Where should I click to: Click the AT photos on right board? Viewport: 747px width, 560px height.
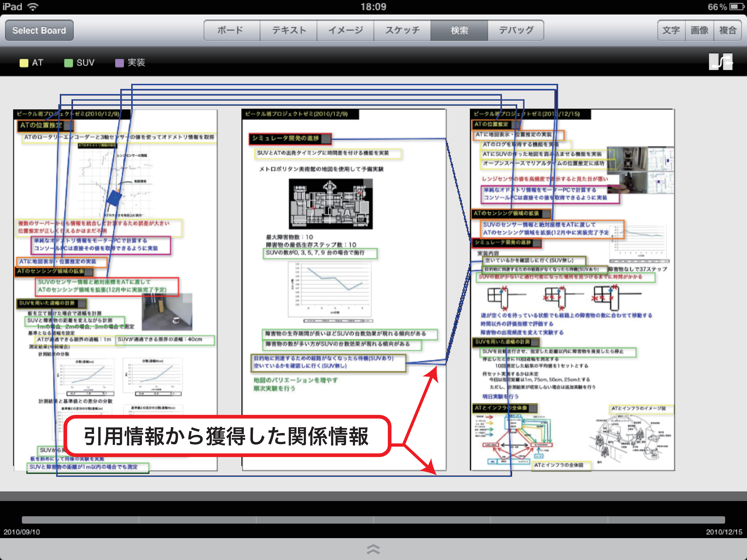click(x=640, y=170)
